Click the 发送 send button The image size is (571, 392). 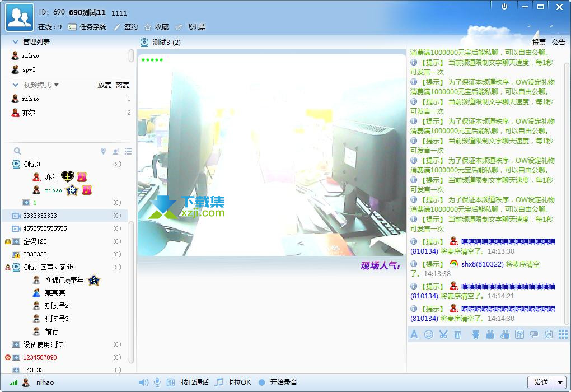click(541, 382)
